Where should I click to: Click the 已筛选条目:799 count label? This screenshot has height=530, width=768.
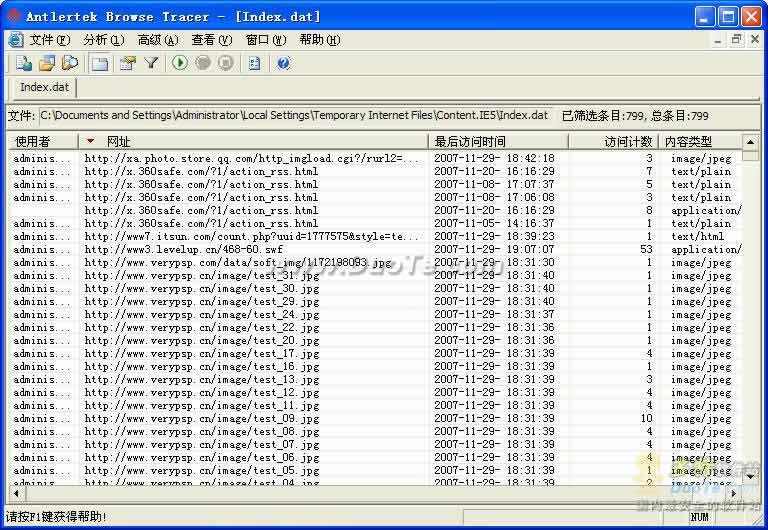point(603,116)
